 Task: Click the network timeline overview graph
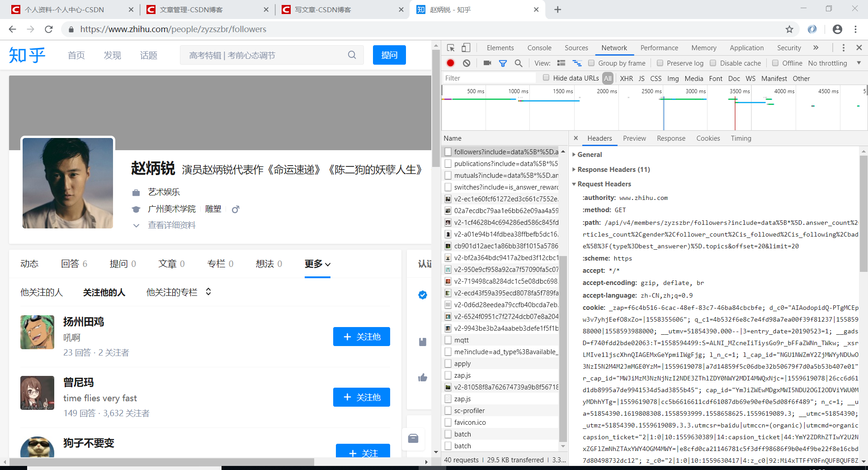click(654, 109)
